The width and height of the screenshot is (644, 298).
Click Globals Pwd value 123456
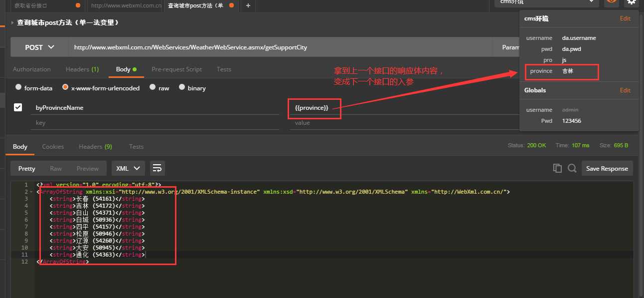(571, 121)
